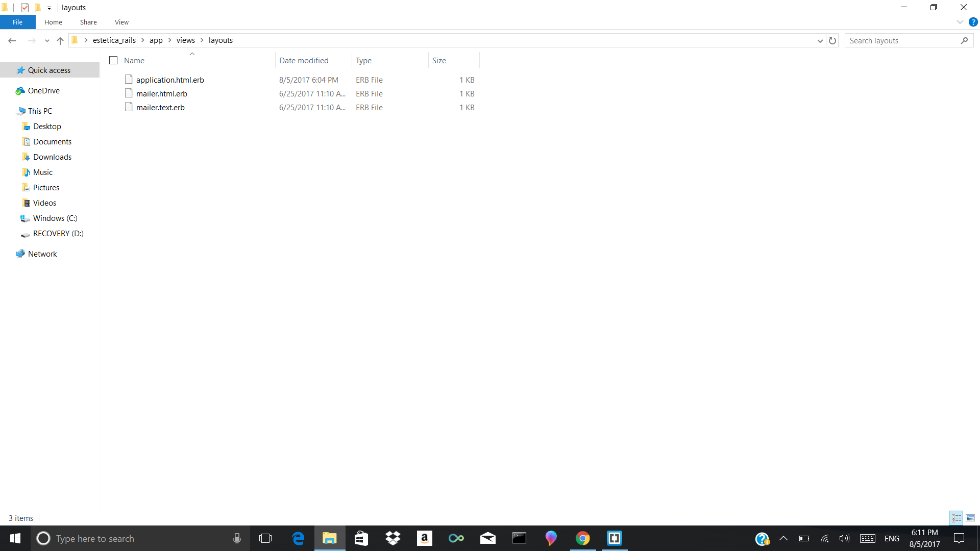Open Documents folder in sidebar
The image size is (980, 551).
[x=52, y=141]
